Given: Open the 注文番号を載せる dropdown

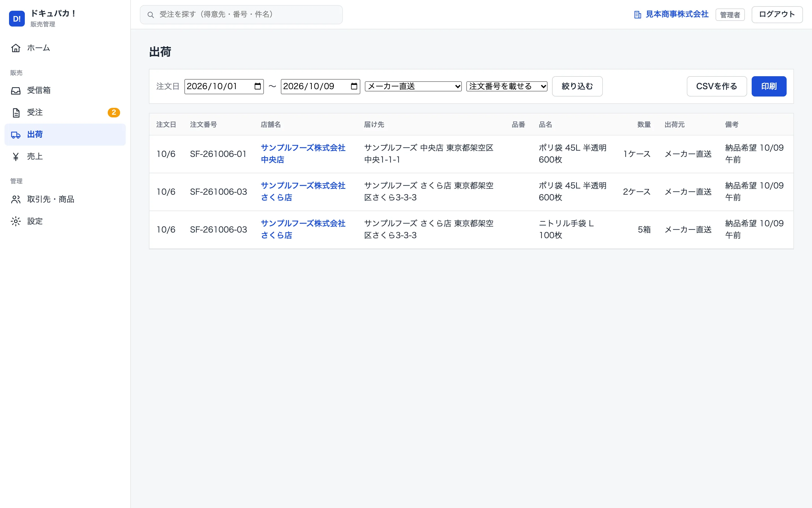Looking at the screenshot, I should [507, 86].
